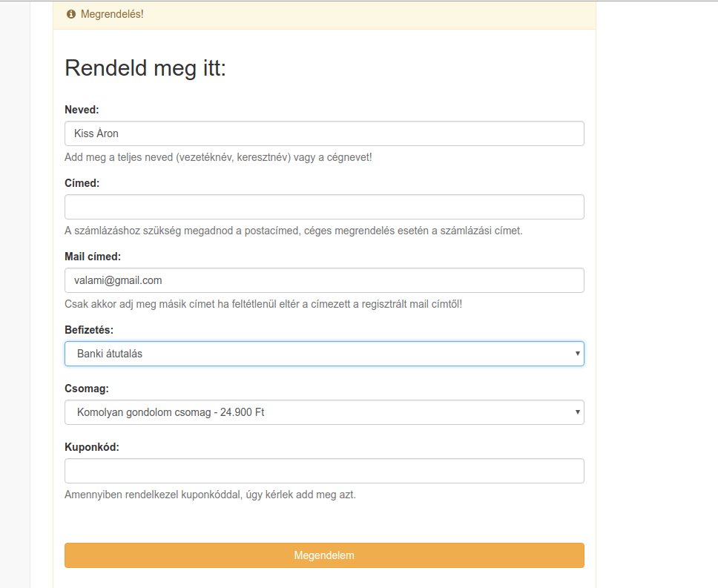This screenshot has width=718, height=588.
Task: Click the help text about teljes neved
Action: tap(218, 157)
